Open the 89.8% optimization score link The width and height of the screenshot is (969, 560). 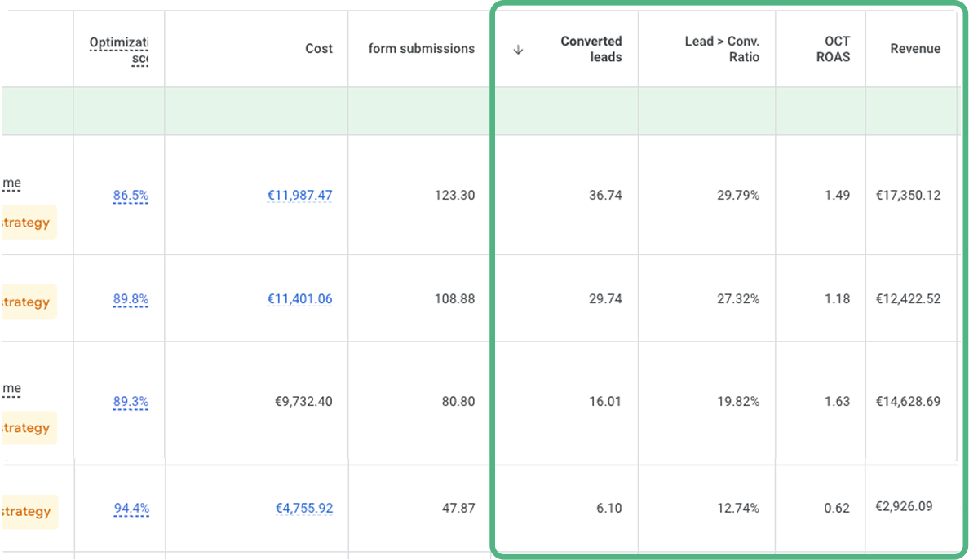pyautogui.click(x=131, y=299)
